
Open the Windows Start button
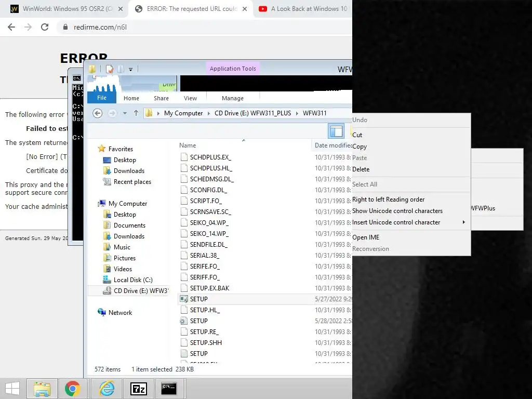point(12,389)
